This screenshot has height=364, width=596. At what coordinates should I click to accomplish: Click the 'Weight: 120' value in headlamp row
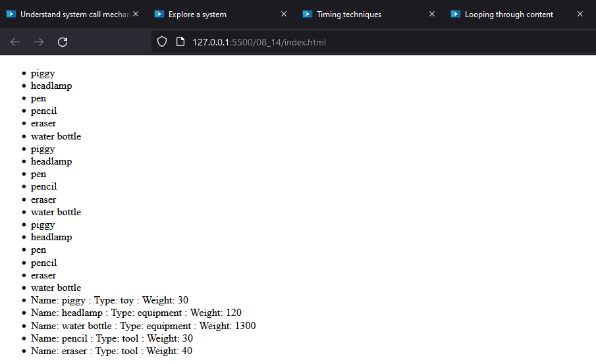pos(216,313)
